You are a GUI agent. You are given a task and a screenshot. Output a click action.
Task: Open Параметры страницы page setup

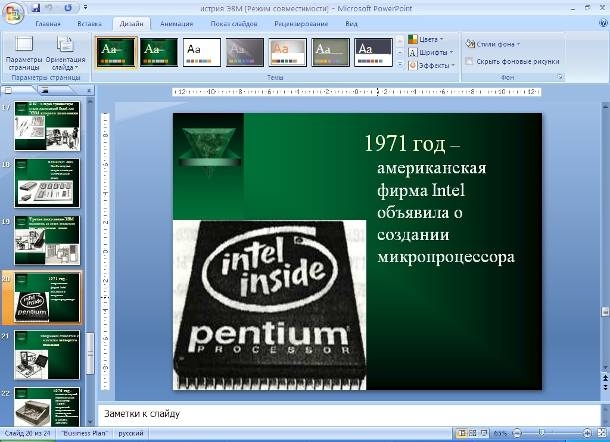click(24, 53)
